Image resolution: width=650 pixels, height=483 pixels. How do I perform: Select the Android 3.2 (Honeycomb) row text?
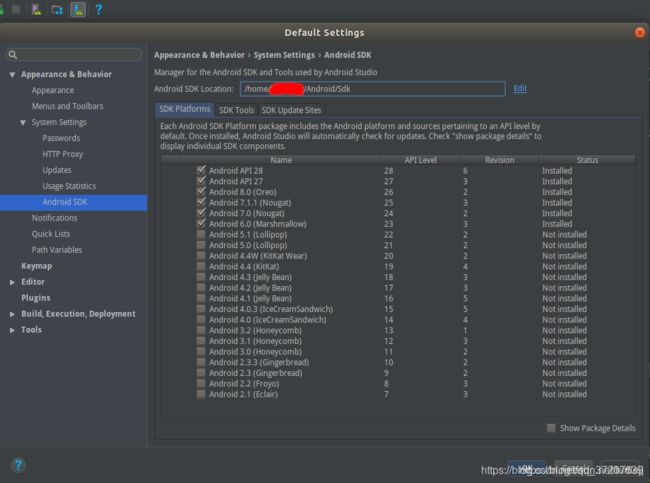pos(255,330)
